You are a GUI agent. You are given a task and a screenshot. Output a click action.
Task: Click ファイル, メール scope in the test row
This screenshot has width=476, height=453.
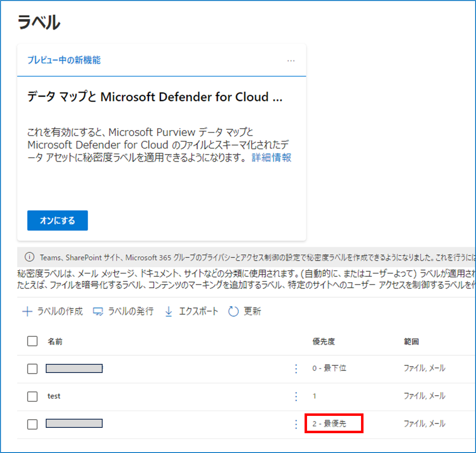pyautogui.click(x=424, y=396)
